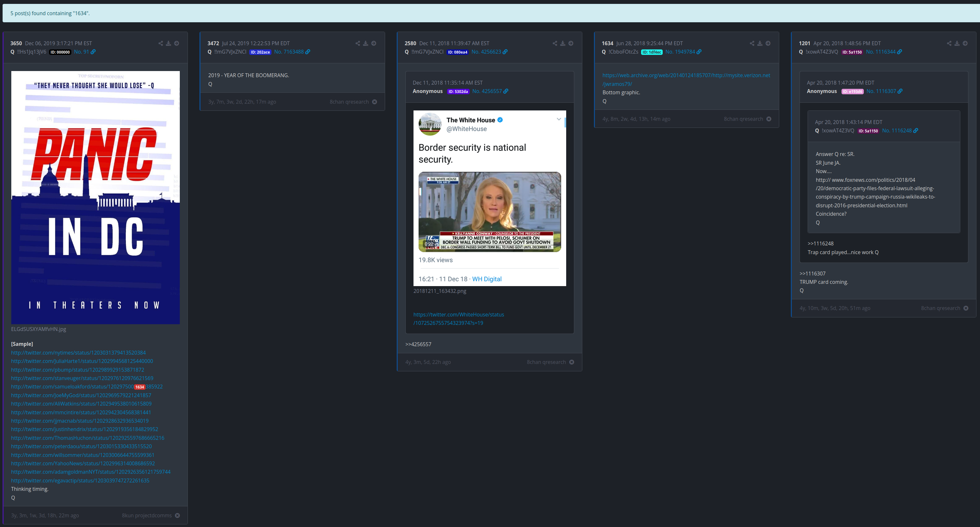This screenshot has height=527, width=980.
Task: Open post number link No. 4256623
Action: (x=486, y=52)
